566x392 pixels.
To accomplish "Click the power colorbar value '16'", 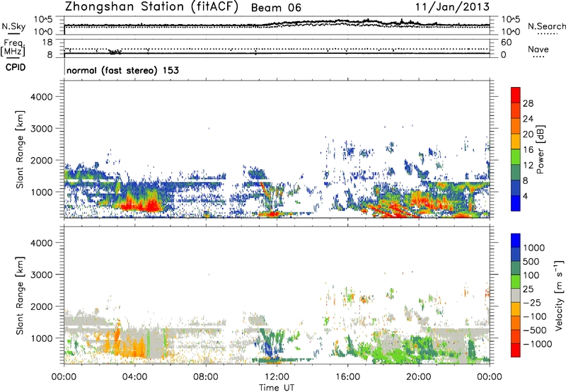I will pos(528,150).
